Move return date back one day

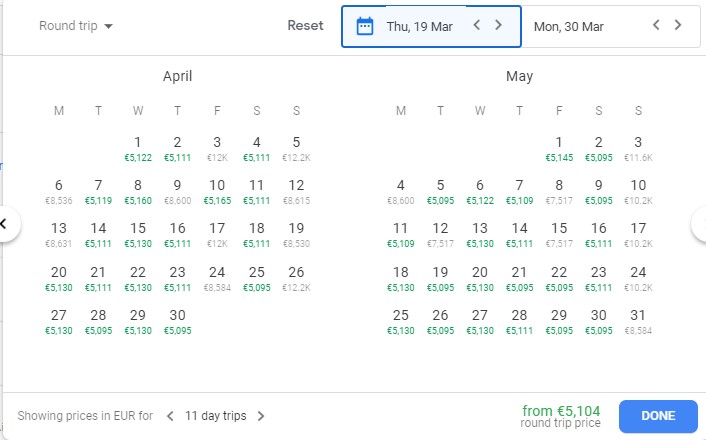click(x=656, y=25)
